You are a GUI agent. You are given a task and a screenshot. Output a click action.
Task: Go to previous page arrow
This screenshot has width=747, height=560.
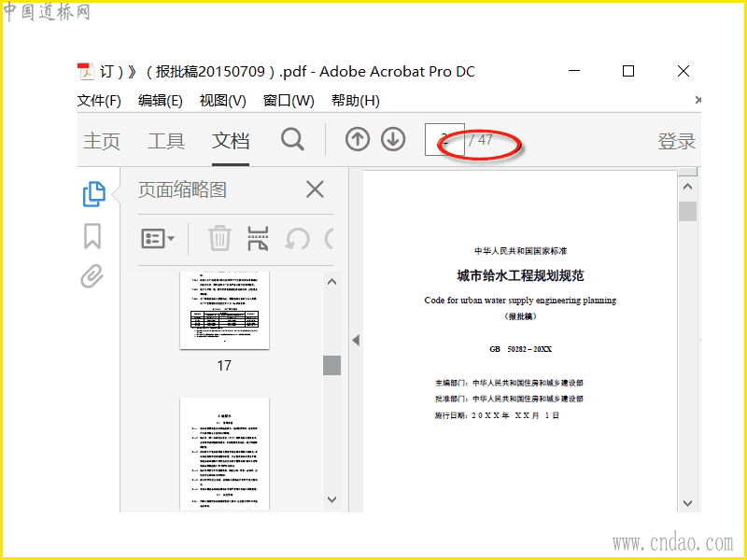(358, 139)
